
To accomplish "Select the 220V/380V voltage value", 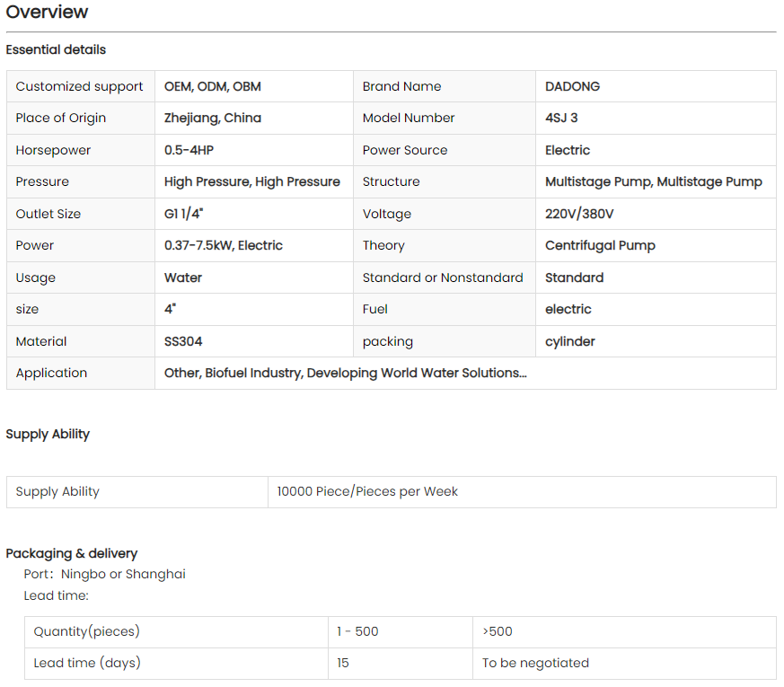I will [579, 214].
